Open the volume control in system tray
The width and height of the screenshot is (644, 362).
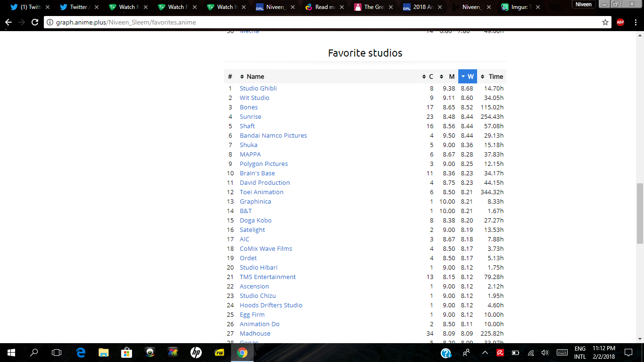545,353
